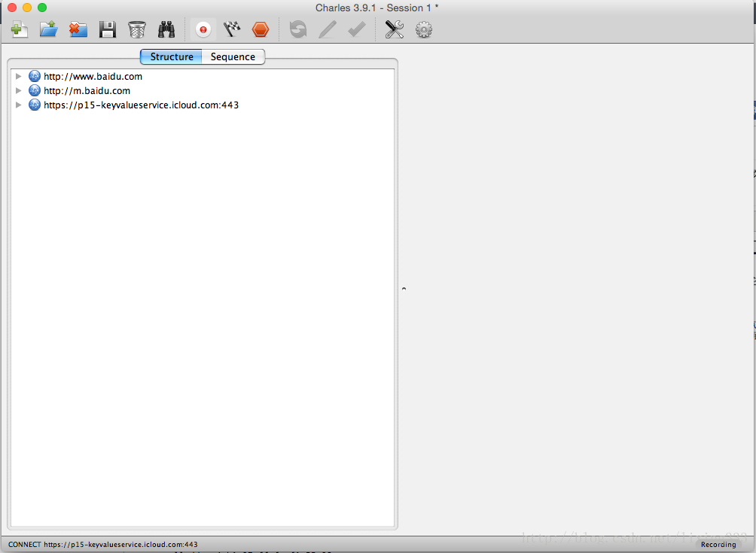Viewport: 756px width, 553px height.
Task: Click globe icon beside m.baidu.com
Action: click(34, 90)
